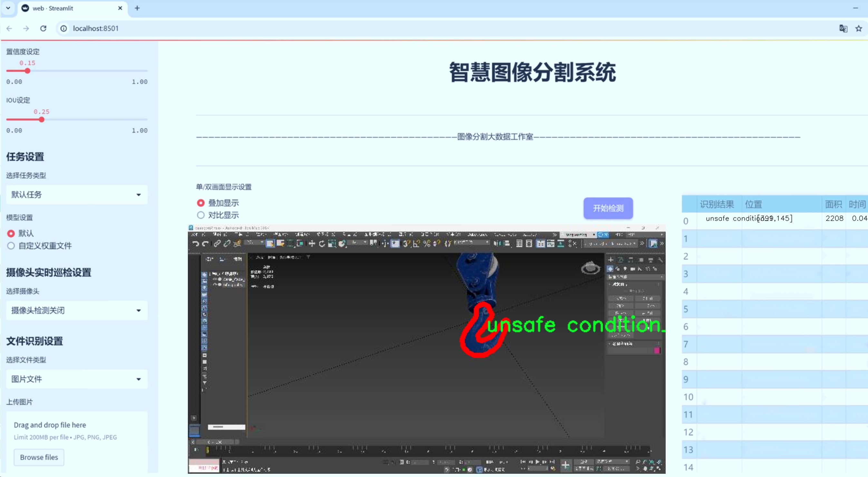This screenshot has height=477, width=868.
Task: Open the 默认任务 task type dropdown
Action: [x=77, y=195]
